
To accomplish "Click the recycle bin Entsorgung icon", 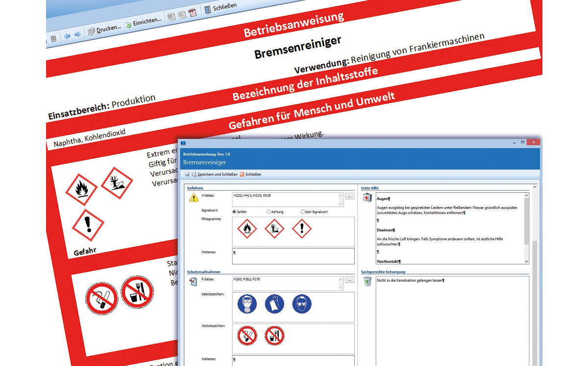I will click(x=367, y=282).
